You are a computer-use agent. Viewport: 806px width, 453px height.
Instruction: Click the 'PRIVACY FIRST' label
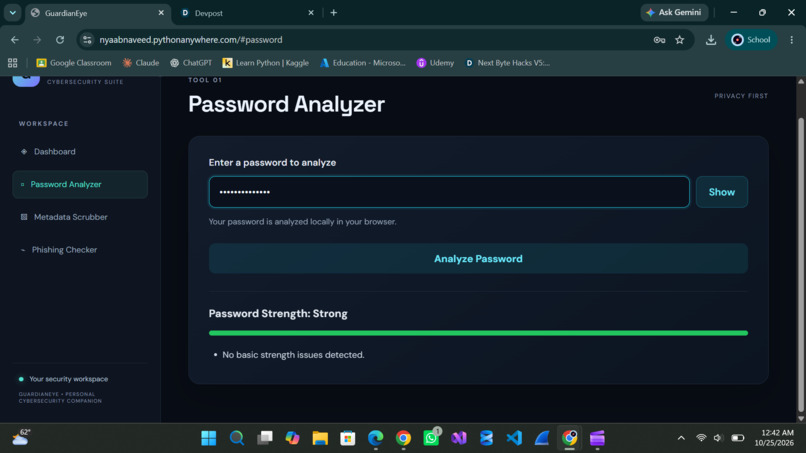[741, 96]
